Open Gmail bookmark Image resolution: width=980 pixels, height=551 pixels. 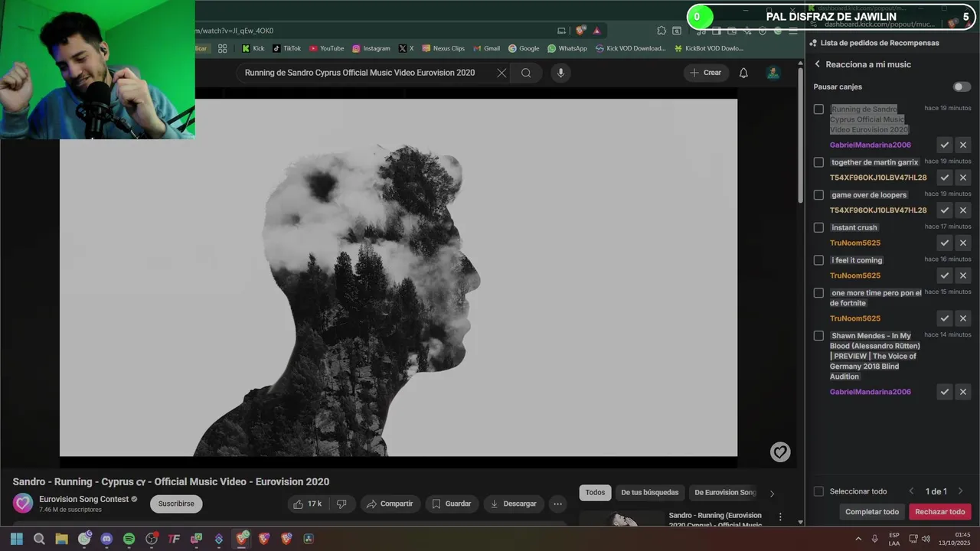pyautogui.click(x=486, y=48)
